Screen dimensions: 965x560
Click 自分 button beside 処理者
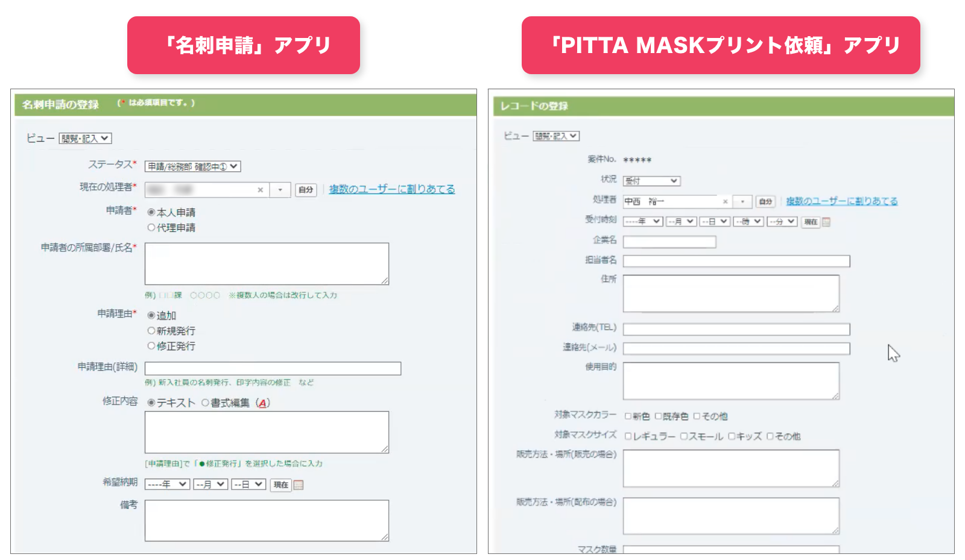pyautogui.click(x=766, y=201)
